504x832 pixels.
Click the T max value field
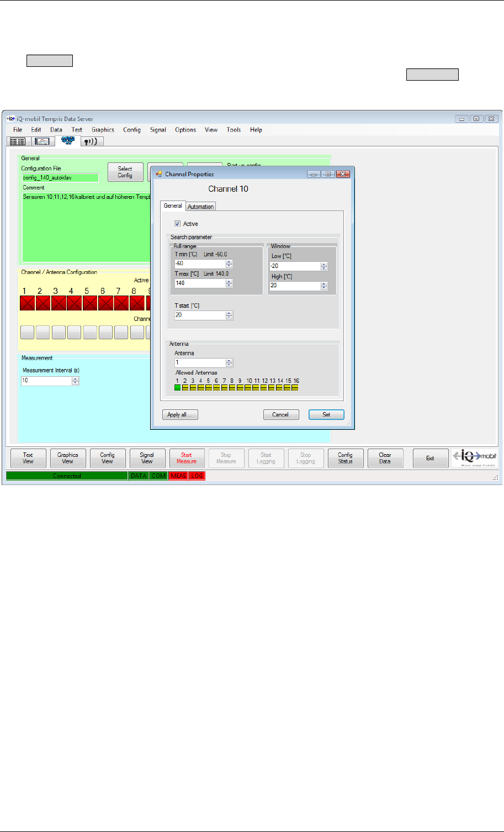(200, 283)
